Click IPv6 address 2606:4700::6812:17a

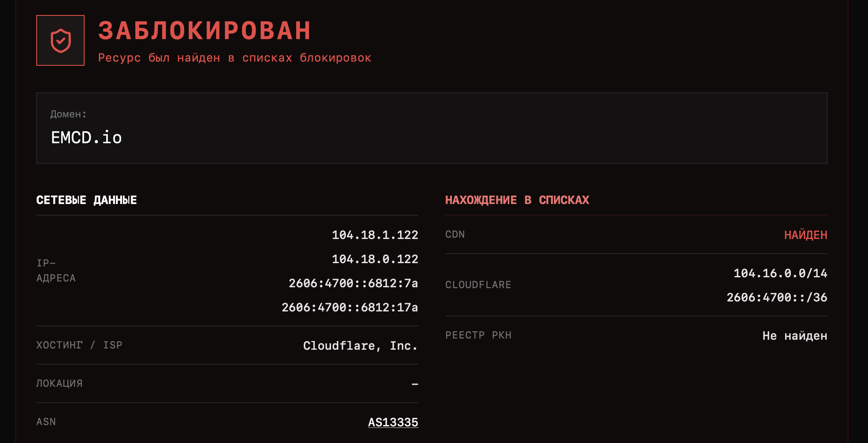pos(349,307)
